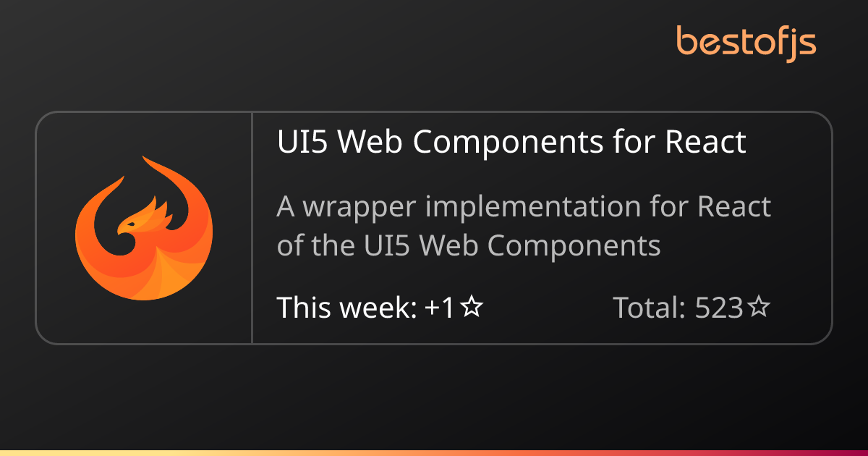Image resolution: width=868 pixels, height=456 pixels.
Task: Click the bestofjs logo
Action: point(746,42)
